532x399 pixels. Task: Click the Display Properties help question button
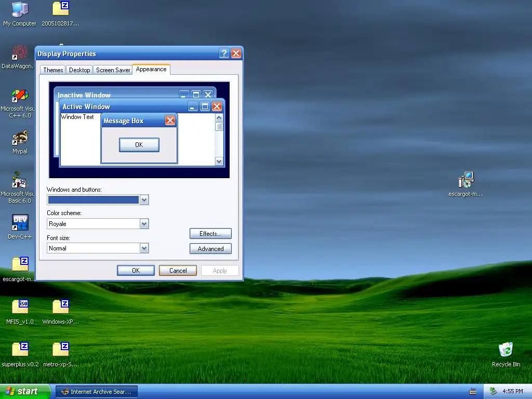coord(224,54)
